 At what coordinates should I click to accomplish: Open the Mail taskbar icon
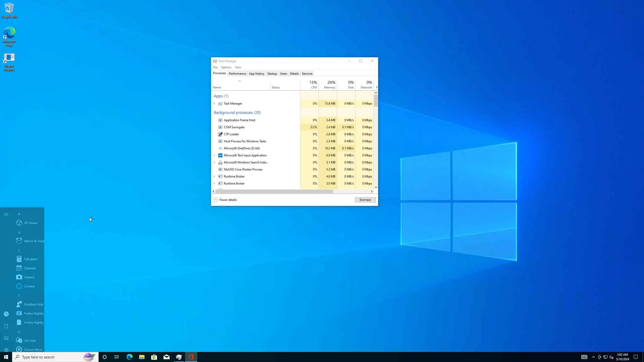166,357
